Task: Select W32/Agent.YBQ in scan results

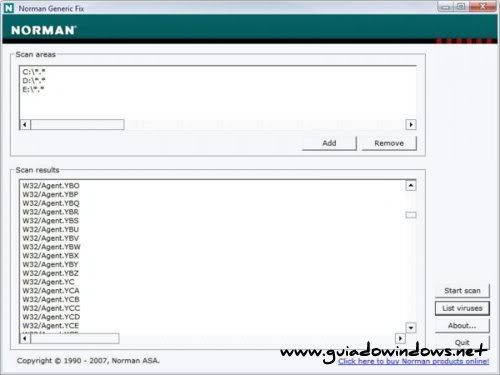Action: coord(51,203)
